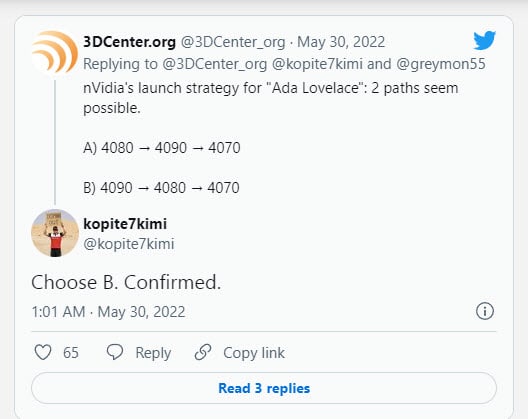Open @kopite7kimi mention in replying-to line
The width and height of the screenshot is (528, 419).
tap(317, 64)
